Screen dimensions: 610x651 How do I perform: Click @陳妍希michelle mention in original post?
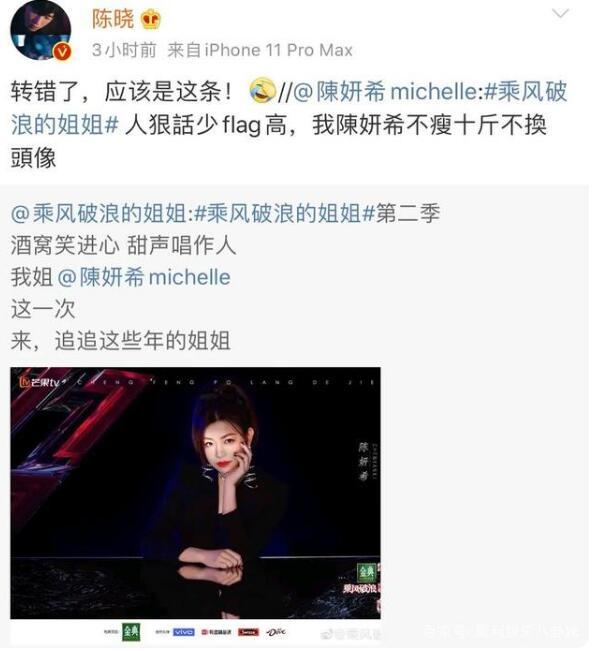point(144,277)
